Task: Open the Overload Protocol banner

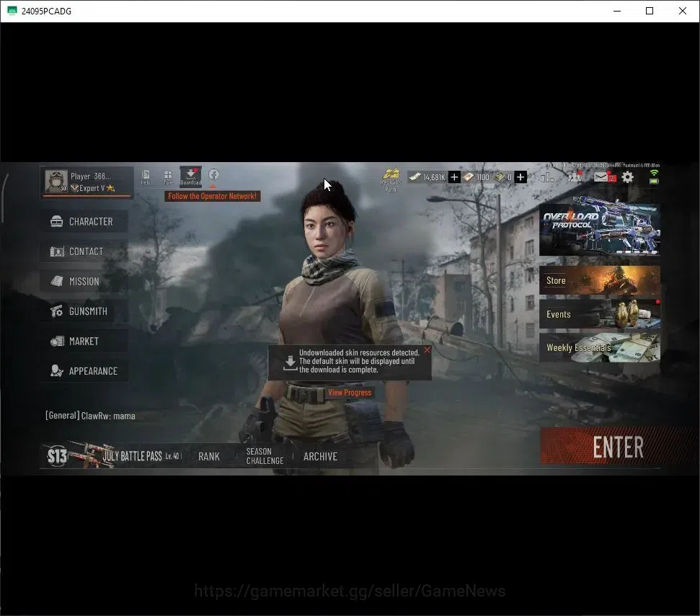Action: pyautogui.click(x=599, y=229)
